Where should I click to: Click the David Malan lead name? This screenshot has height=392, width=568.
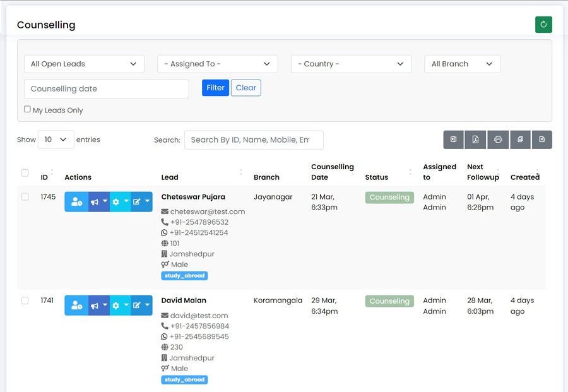tap(184, 300)
